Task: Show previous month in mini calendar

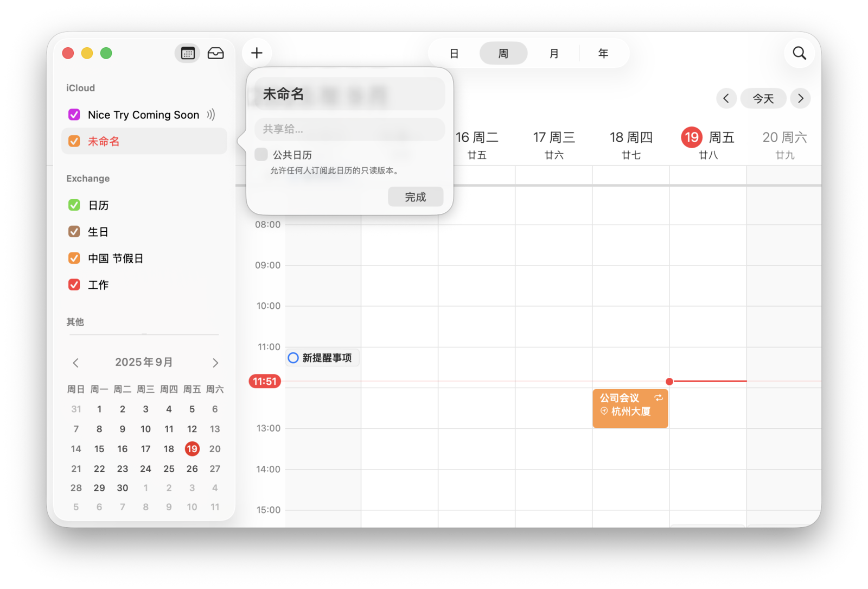Action: (76, 363)
